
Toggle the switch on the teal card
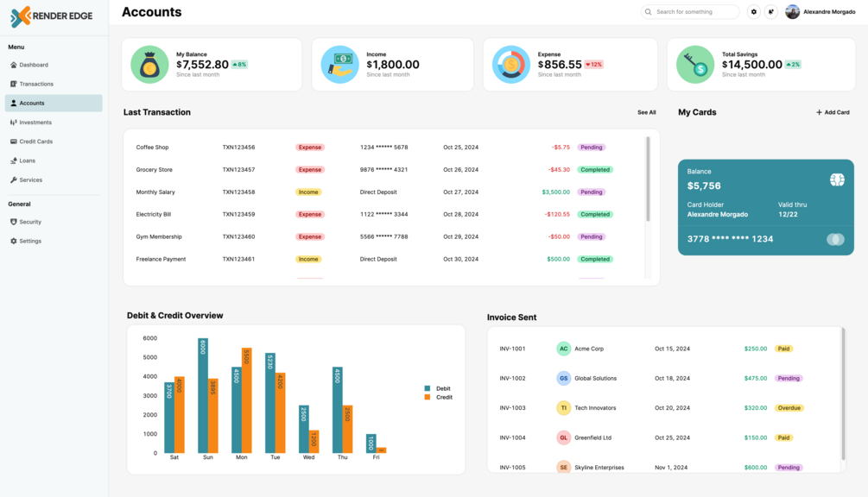click(835, 239)
